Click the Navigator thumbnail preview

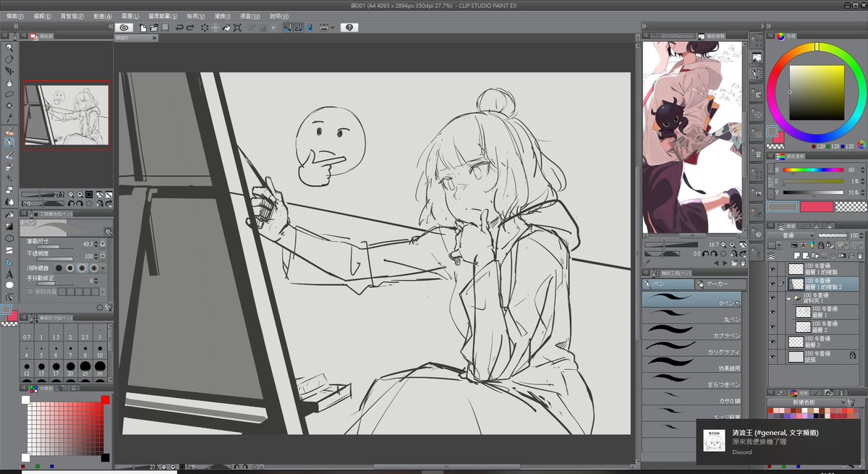[x=67, y=115]
